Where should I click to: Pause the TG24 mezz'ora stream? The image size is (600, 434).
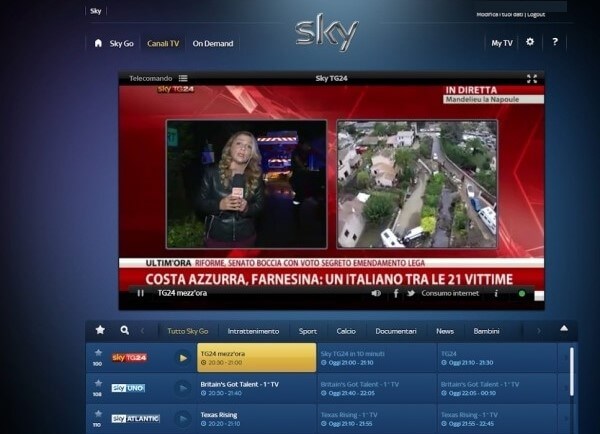140,293
